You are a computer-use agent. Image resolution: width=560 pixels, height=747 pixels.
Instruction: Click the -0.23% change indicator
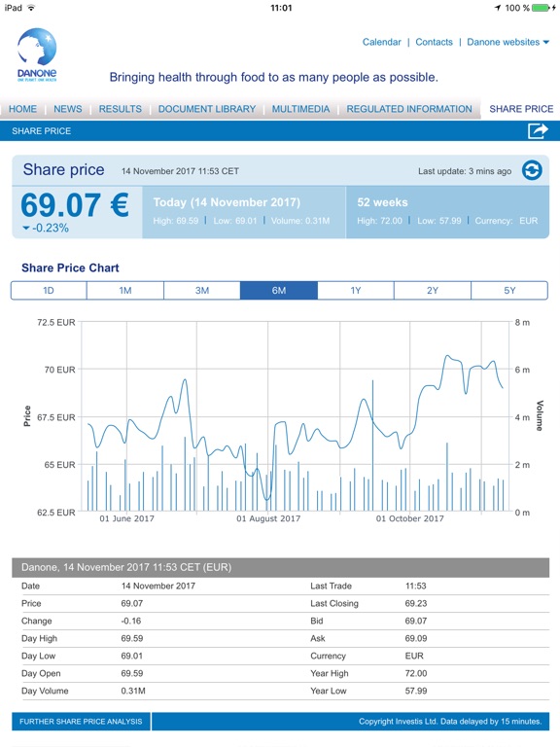pos(46,229)
